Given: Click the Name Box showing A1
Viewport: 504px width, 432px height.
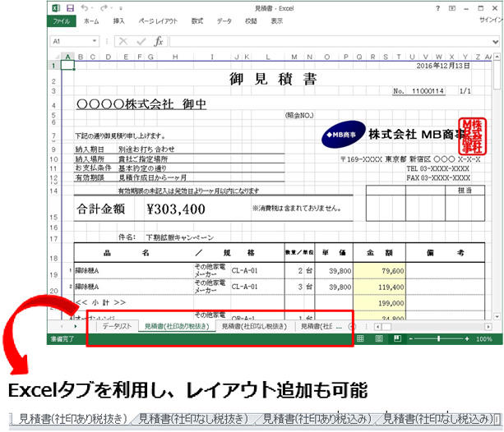Looking at the screenshot, I should pos(74,41).
